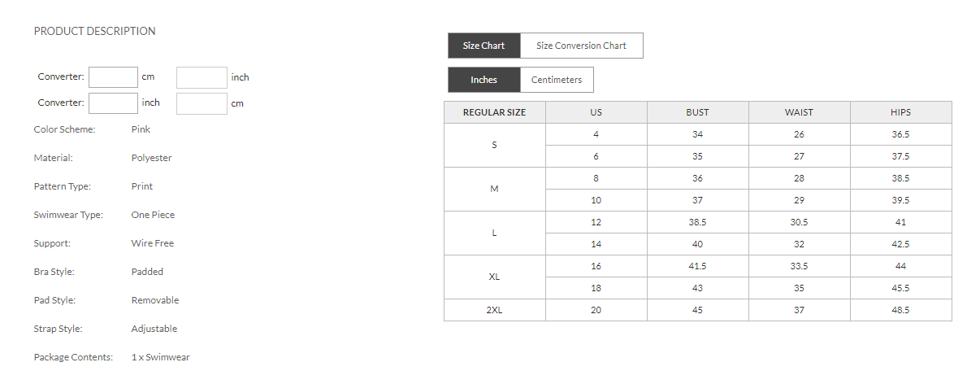Click the REGULAR SIZE column header
This screenshot has width=980, height=384.
pos(494,112)
